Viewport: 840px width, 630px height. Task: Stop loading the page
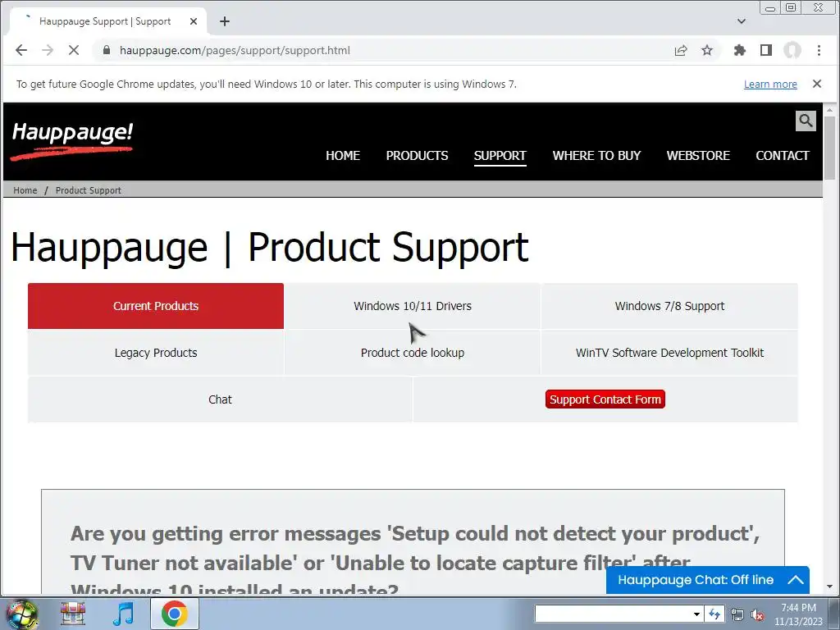click(74, 50)
